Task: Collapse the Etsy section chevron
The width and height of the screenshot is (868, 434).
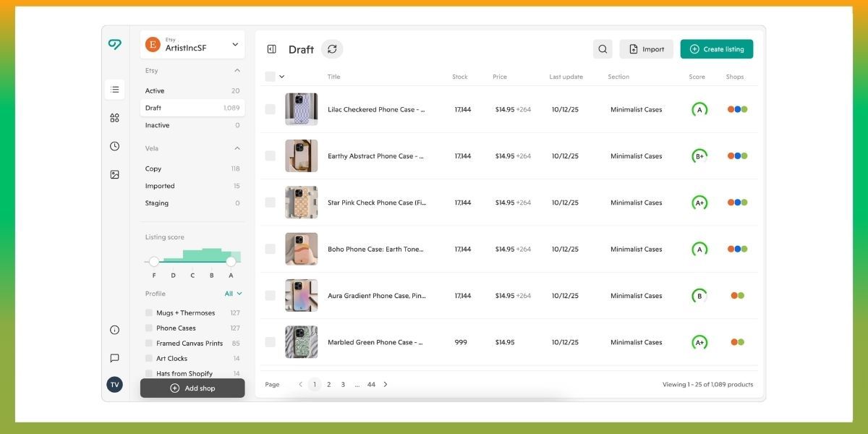Action: pos(237,71)
